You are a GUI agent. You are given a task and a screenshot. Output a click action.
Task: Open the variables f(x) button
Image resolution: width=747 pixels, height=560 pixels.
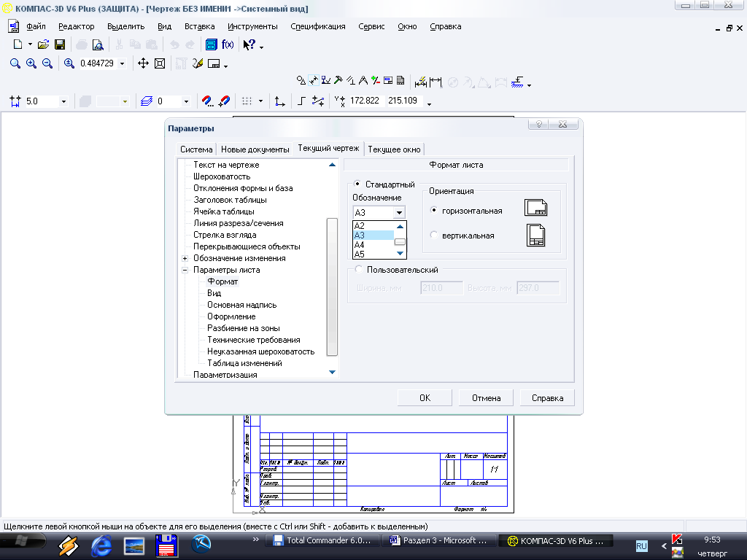pyautogui.click(x=228, y=44)
